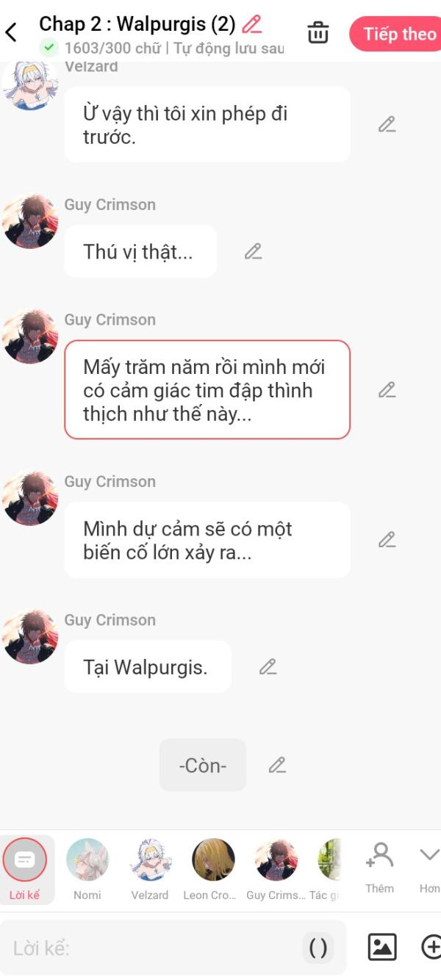The width and height of the screenshot is (441, 980).
Task: Choose Velzard as speaking character
Action: [x=150, y=870]
